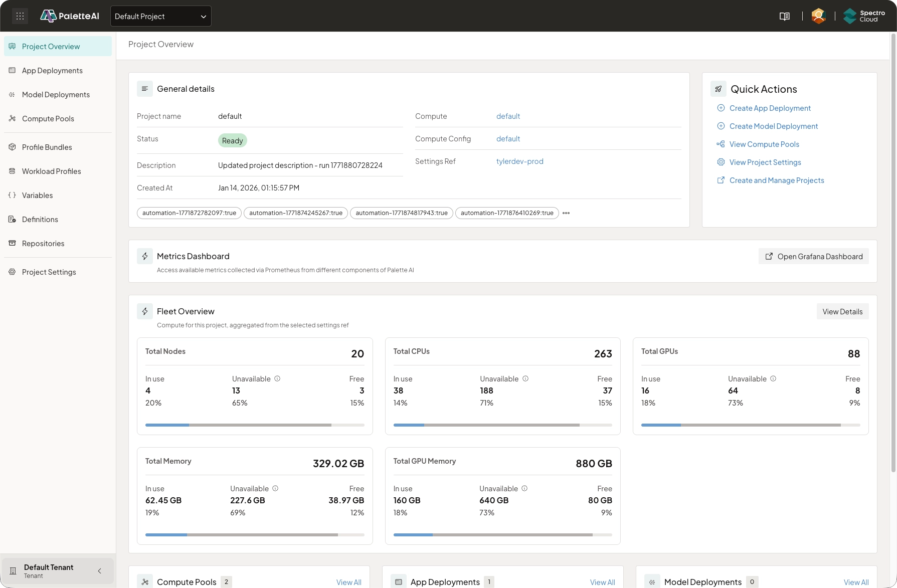The width and height of the screenshot is (897, 588).
Task: Click the Project Settings gear icon
Action: pos(12,272)
